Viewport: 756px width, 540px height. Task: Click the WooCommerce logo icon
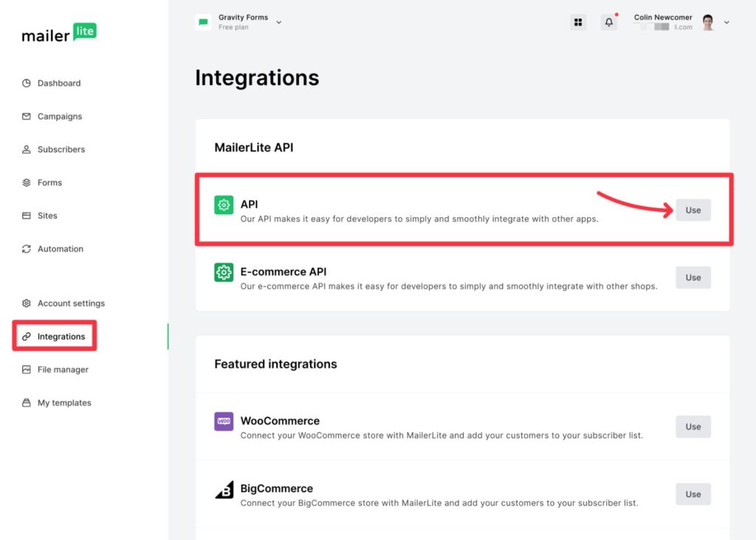click(x=224, y=421)
